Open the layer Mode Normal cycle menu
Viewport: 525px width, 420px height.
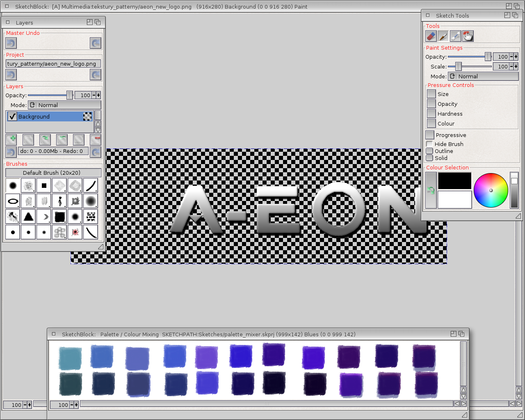pyautogui.click(x=64, y=105)
